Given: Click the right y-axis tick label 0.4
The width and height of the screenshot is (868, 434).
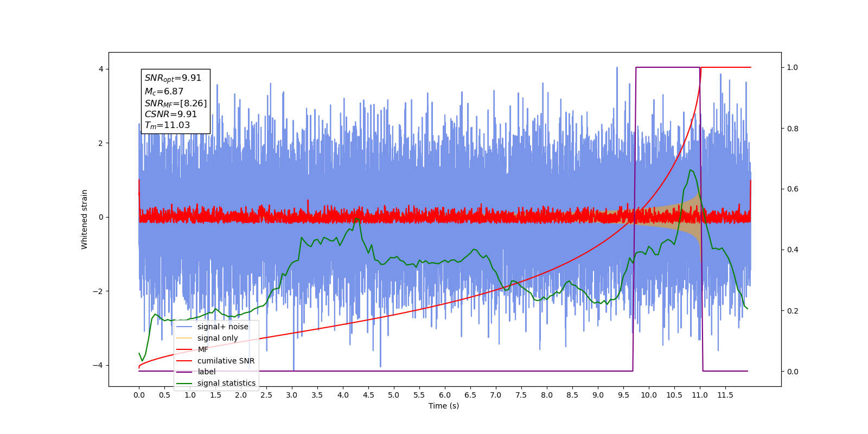Looking at the screenshot, I should click(793, 250).
